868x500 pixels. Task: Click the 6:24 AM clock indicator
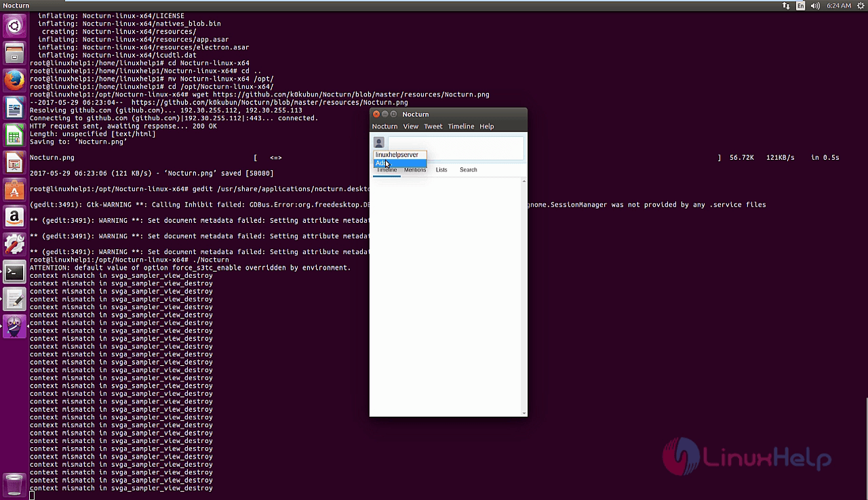[838, 5]
